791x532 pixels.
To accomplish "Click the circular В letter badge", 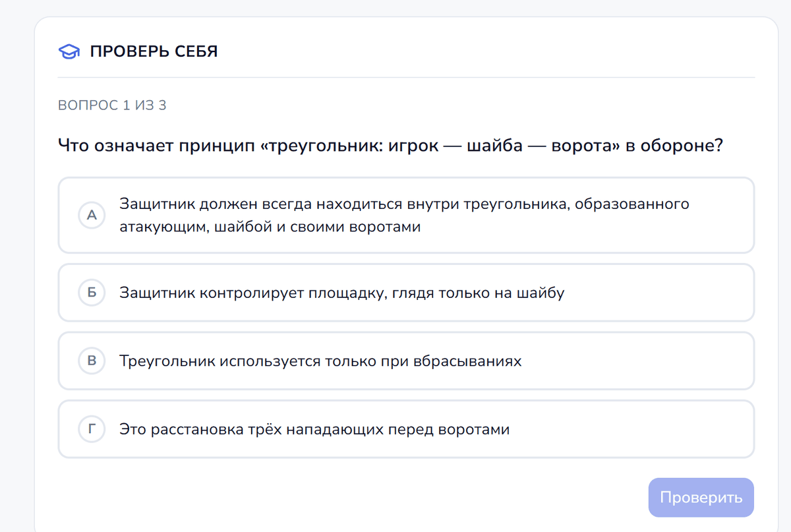I will pos(92,361).
